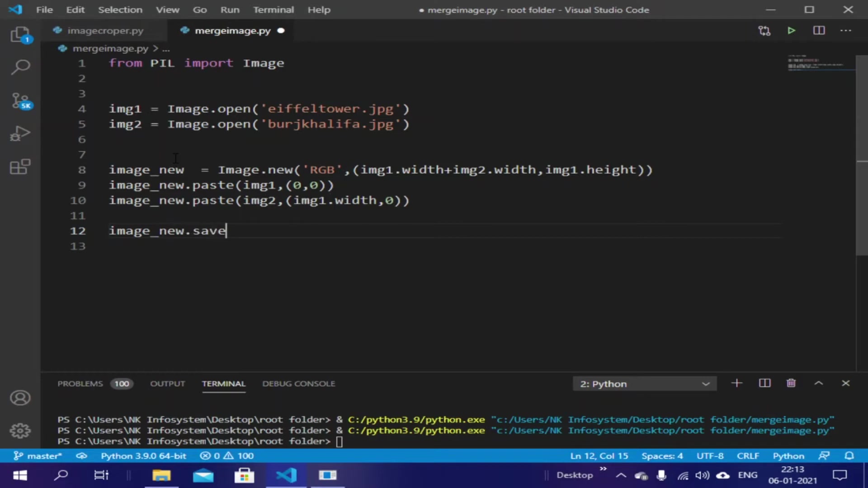The height and width of the screenshot is (488, 868).
Task: Run Python file with play button
Action: point(791,31)
